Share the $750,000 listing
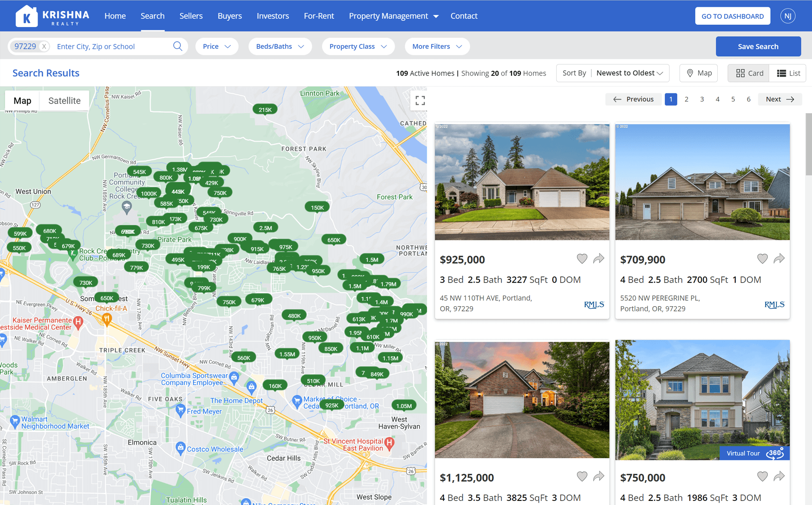Viewport: 812px width, 505px height. click(779, 477)
